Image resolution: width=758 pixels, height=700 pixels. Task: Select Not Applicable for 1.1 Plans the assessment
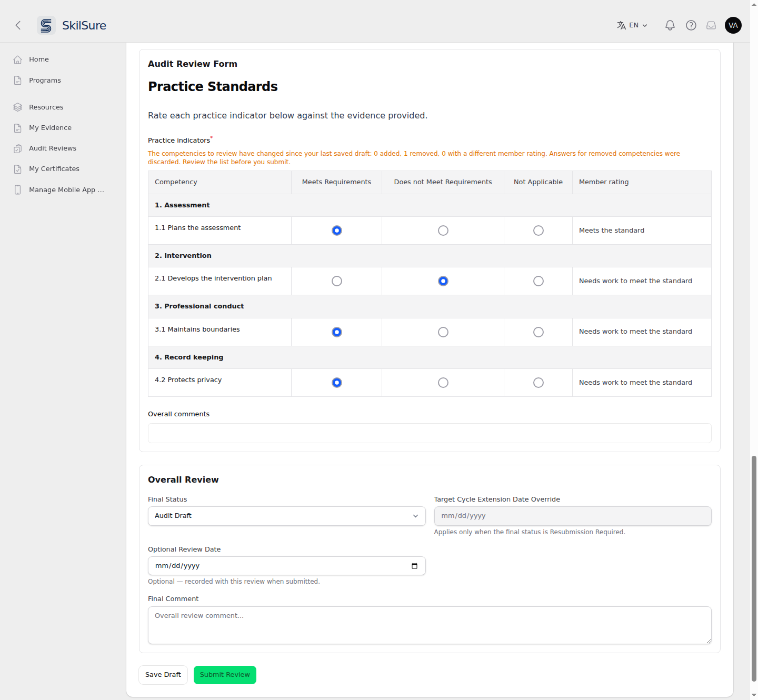pos(538,231)
